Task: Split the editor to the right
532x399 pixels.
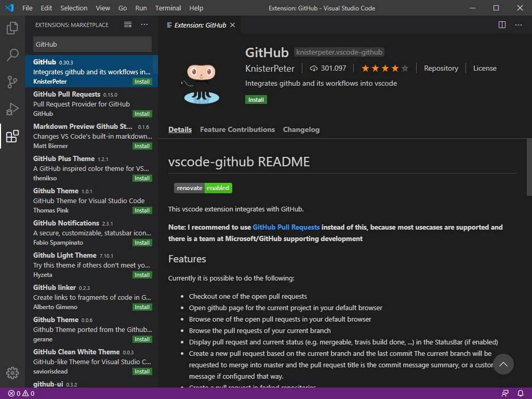Action: click(x=502, y=25)
